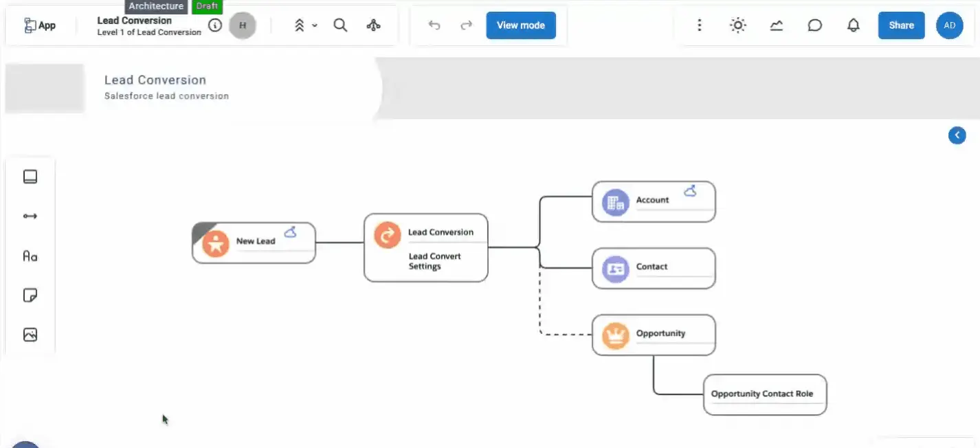Viewport: 980px width, 448px height.
Task: Collapse the side panel using the blue chevron
Action: [x=957, y=135]
